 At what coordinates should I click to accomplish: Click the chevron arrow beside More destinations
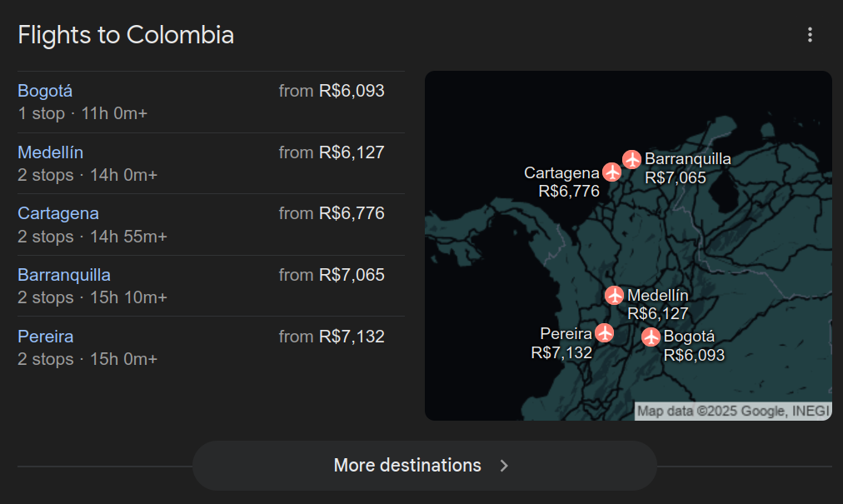(504, 466)
